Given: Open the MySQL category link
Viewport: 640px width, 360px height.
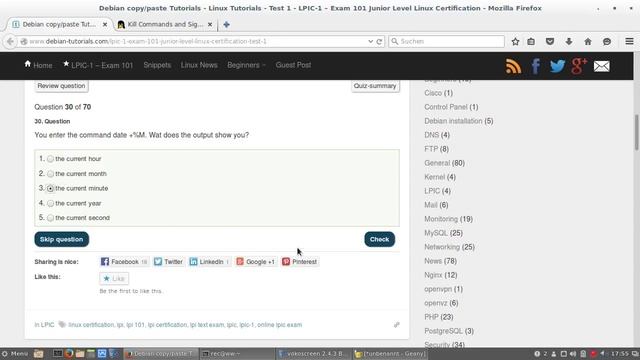Looking at the screenshot, I should (x=436, y=233).
